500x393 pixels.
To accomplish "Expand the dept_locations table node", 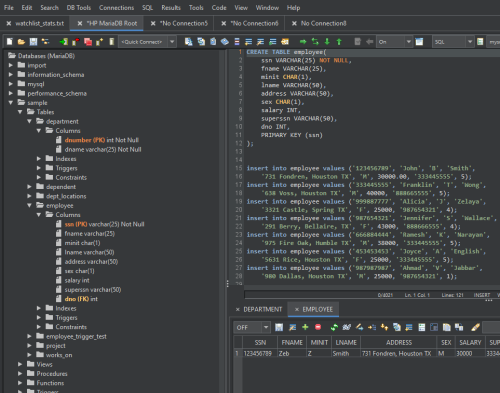I will click(x=30, y=196).
